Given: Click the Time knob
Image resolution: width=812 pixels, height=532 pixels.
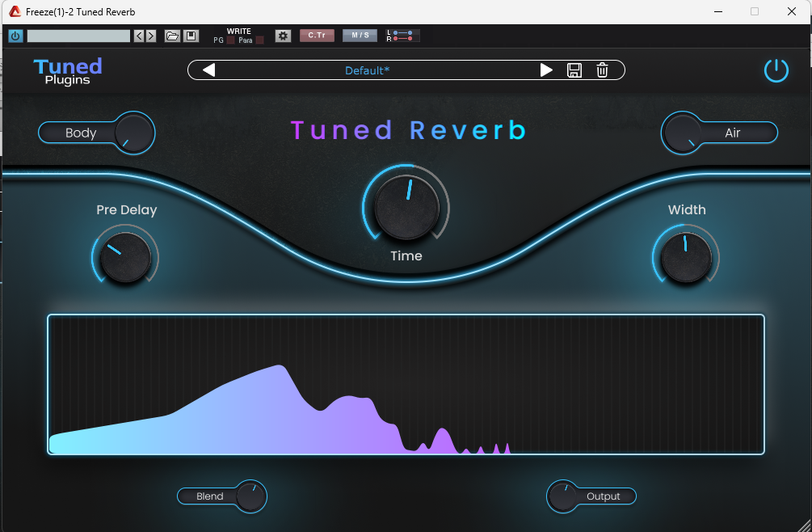Looking at the screenshot, I should pos(406,207).
